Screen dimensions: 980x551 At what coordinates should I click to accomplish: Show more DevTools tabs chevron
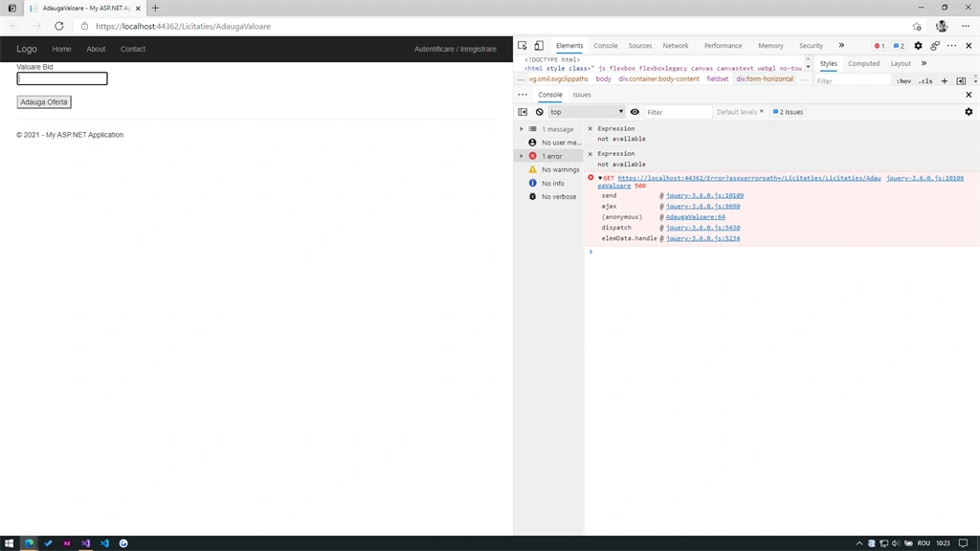tap(841, 46)
